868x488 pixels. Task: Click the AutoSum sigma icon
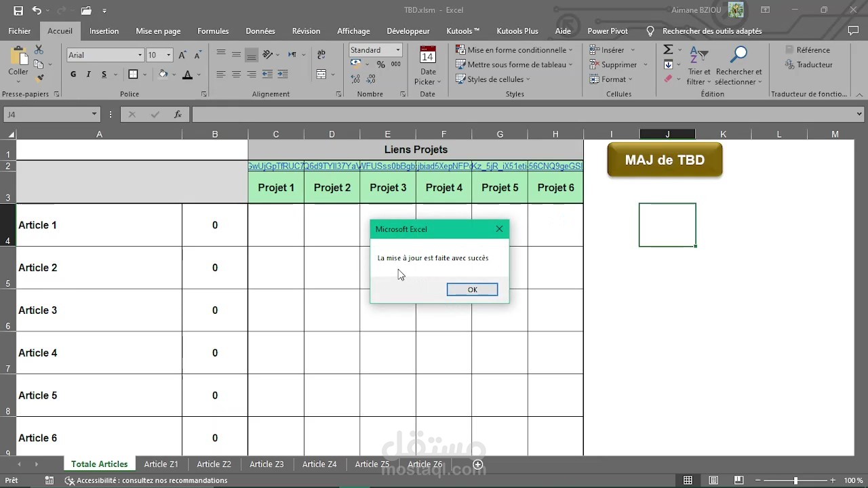pos(668,50)
